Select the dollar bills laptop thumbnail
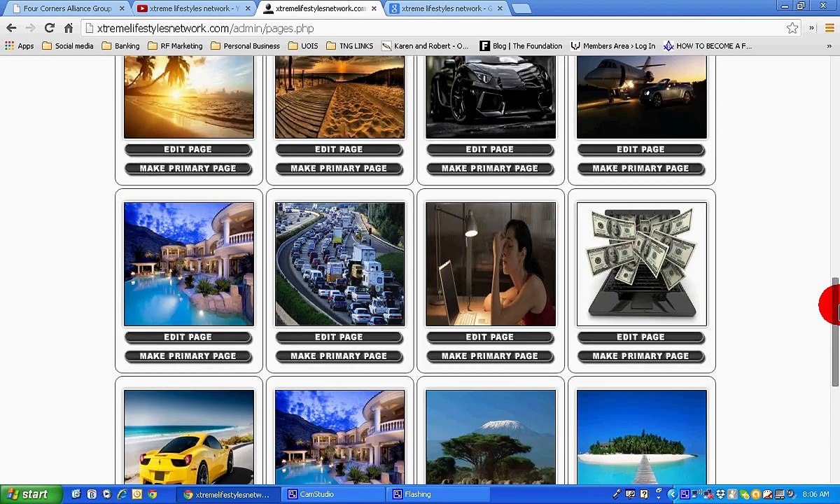The image size is (840, 504). click(642, 264)
